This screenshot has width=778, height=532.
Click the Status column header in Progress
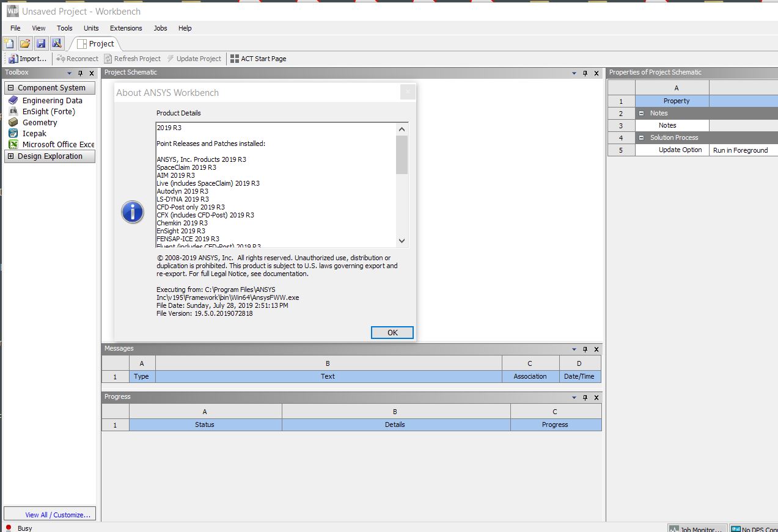tap(205, 425)
